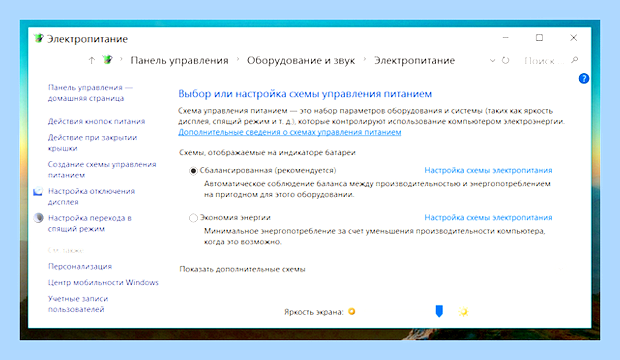Click the Электропитание title bar icon
This screenshot has height=360, width=620.
tap(38, 38)
